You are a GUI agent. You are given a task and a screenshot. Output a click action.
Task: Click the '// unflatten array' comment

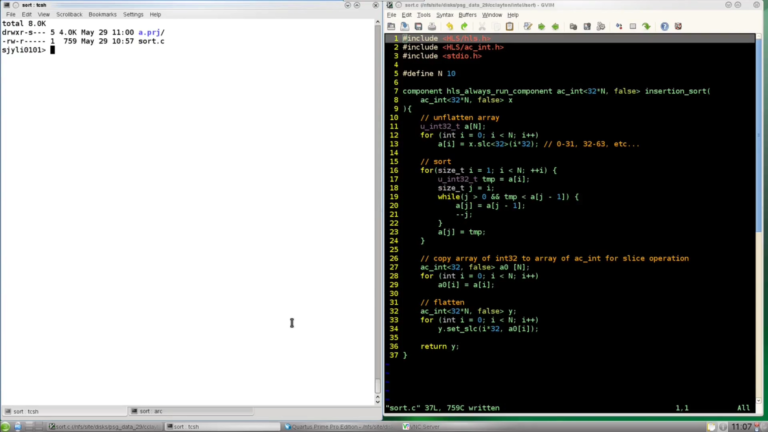pos(460,118)
